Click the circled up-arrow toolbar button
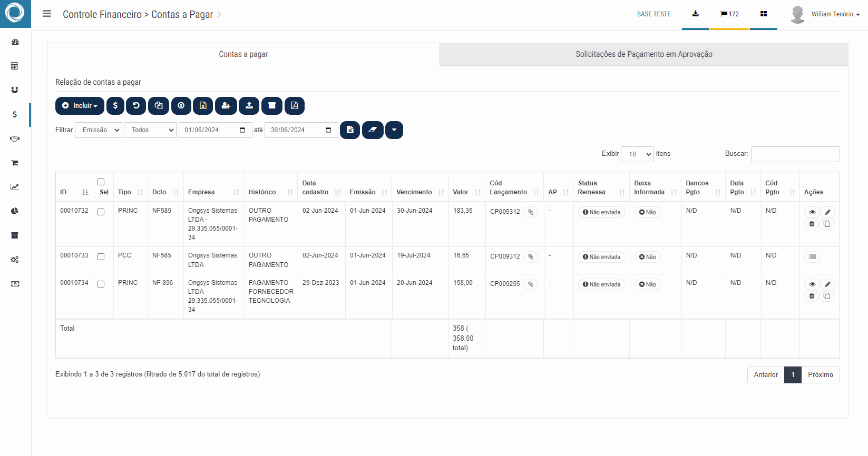This screenshot has height=456, width=868. click(181, 106)
